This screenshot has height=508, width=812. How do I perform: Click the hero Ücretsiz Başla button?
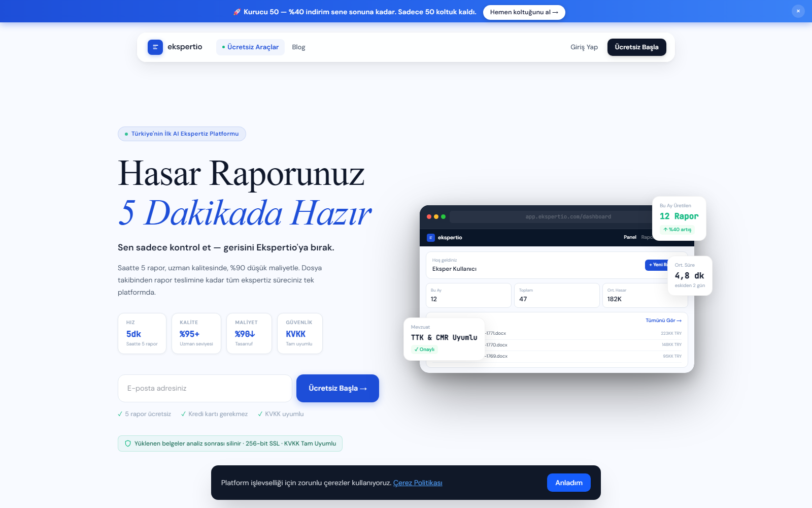pos(337,388)
